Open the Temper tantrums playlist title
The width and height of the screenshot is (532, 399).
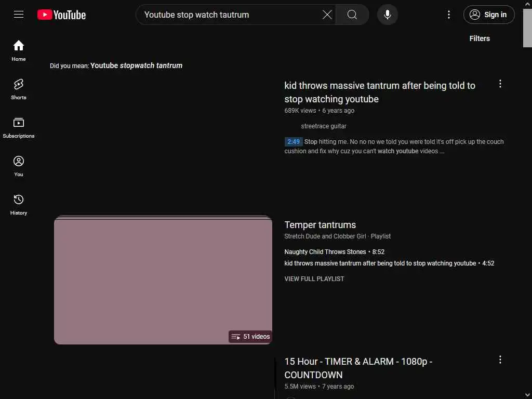coord(320,224)
